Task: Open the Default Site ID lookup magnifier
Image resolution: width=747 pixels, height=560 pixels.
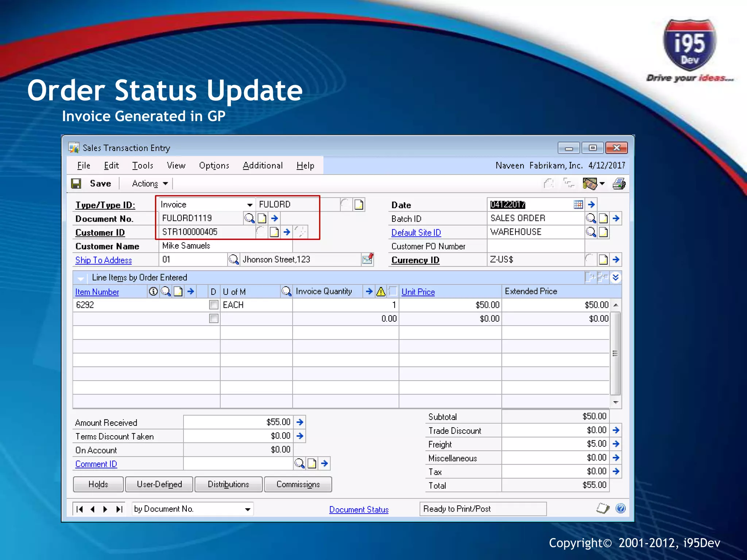Action: click(591, 232)
